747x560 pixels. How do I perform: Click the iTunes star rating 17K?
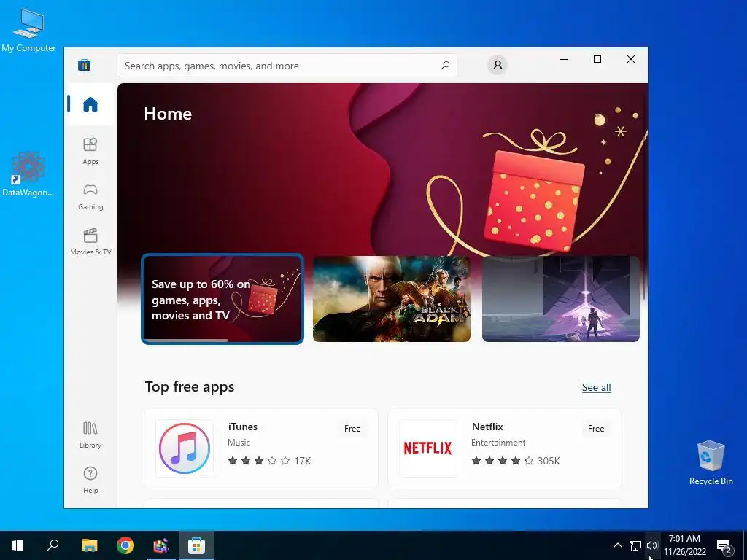(269, 461)
